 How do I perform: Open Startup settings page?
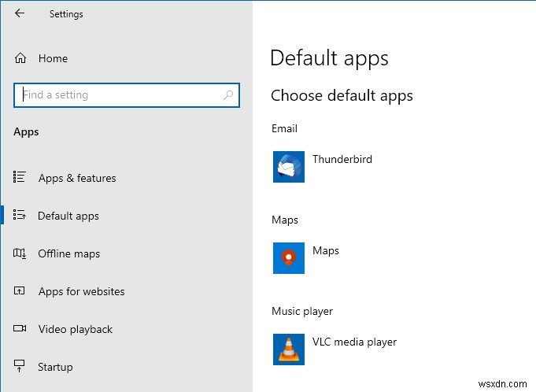tap(55, 367)
